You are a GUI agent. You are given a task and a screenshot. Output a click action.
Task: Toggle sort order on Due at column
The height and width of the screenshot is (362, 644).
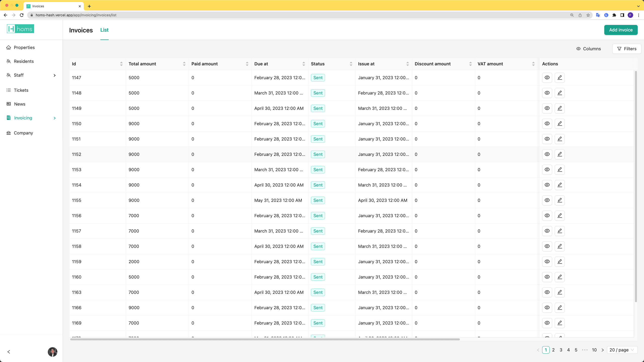[x=304, y=64]
